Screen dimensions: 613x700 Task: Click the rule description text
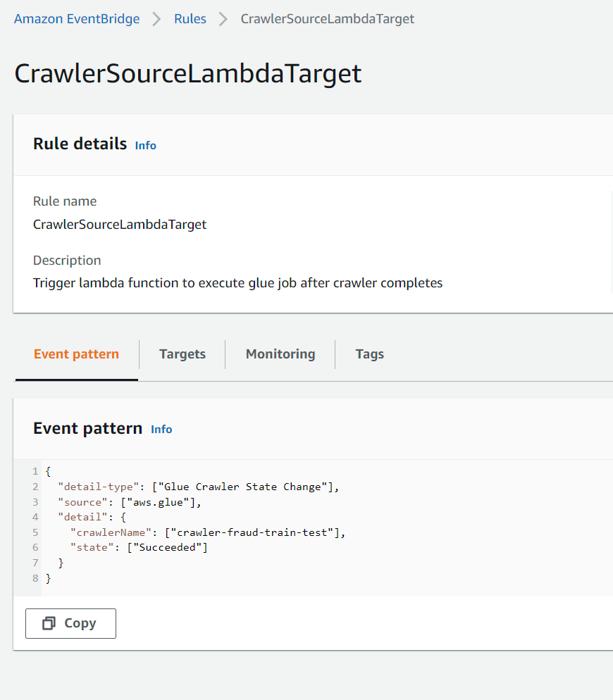(x=237, y=283)
